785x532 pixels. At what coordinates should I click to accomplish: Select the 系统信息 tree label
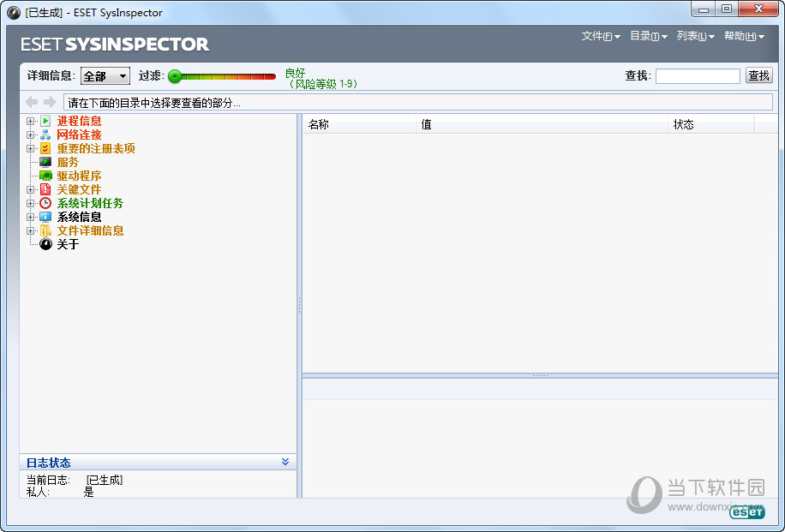click(79, 217)
